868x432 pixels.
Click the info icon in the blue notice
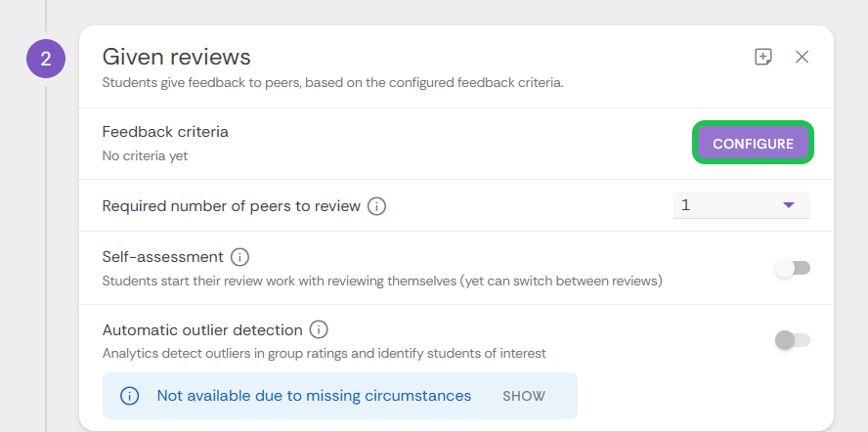point(129,396)
